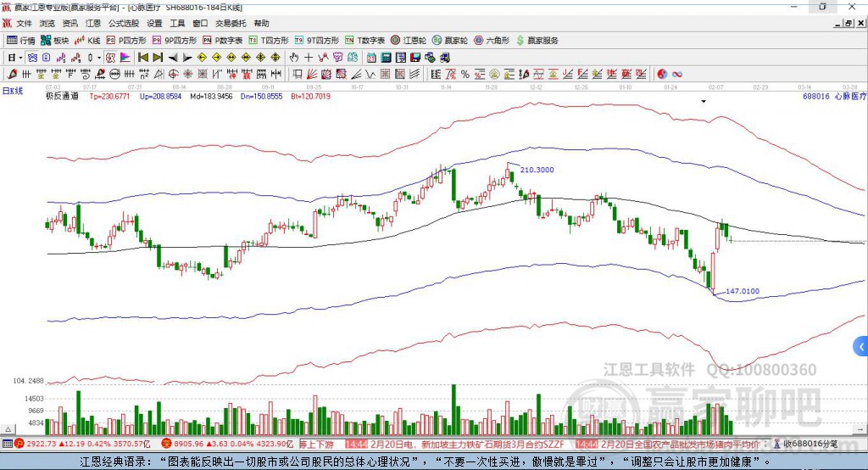The height and width of the screenshot is (470, 868).
Task: Open the 帮助 menu
Action: (x=261, y=23)
